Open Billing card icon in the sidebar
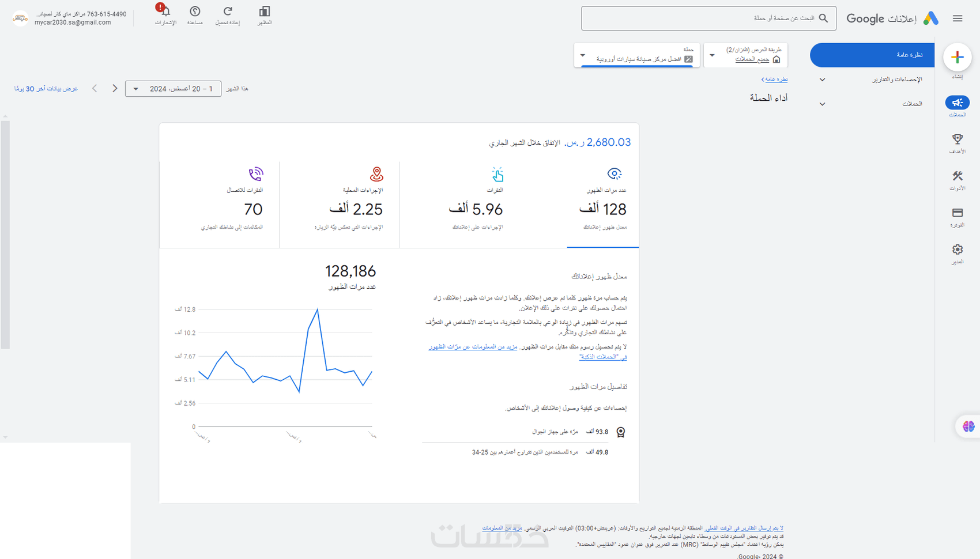 pyautogui.click(x=957, y=213)
